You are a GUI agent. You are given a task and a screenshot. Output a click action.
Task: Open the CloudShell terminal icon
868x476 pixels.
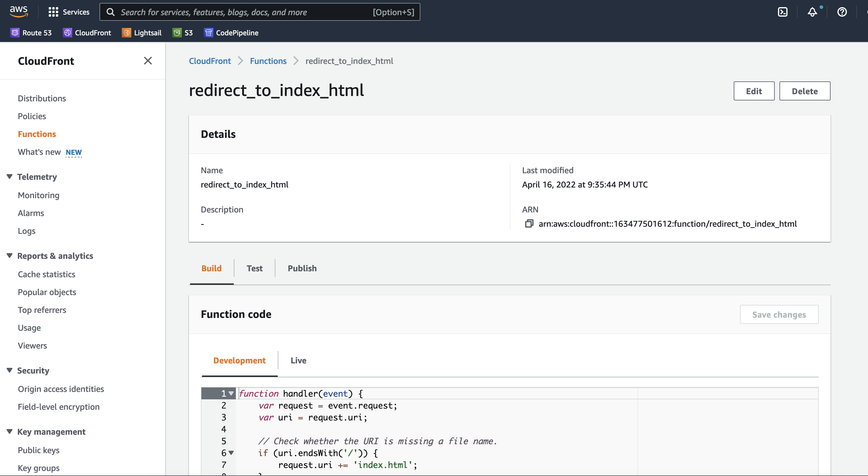[782, 12]
